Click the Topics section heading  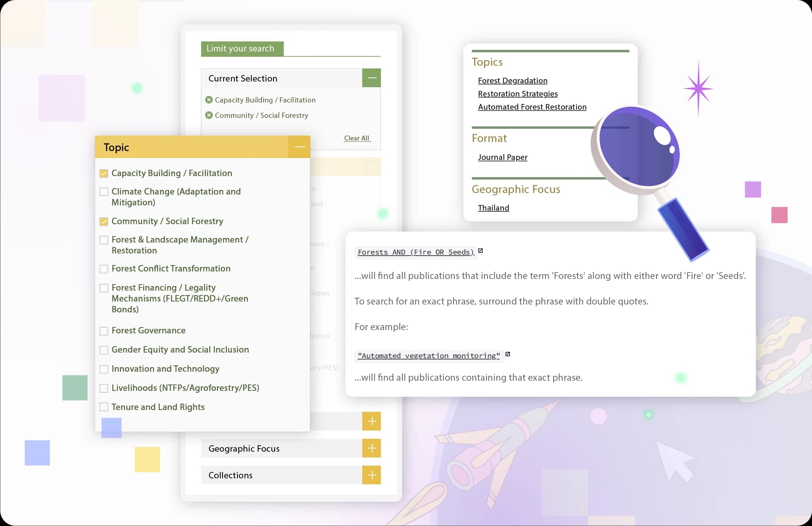pyautogui.click(x=487, y=62)
